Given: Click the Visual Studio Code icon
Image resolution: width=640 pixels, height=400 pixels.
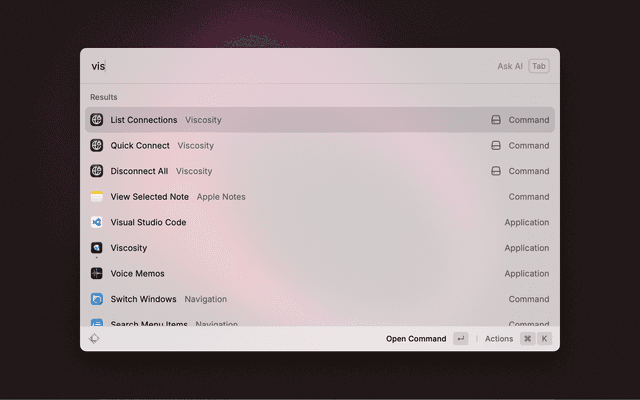Looking at the screenshot, I should click(x=97, y=222).
